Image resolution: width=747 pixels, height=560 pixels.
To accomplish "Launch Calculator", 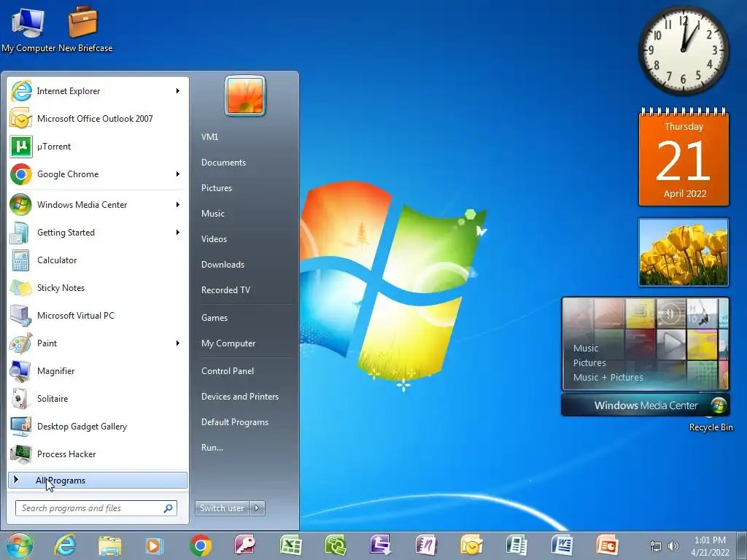I will point(98,260).
